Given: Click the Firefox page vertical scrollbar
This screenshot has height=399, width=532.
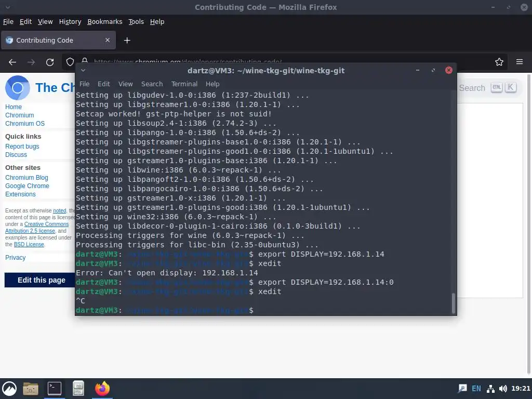Looking at the screenshot, I should (x=529, y=224).
